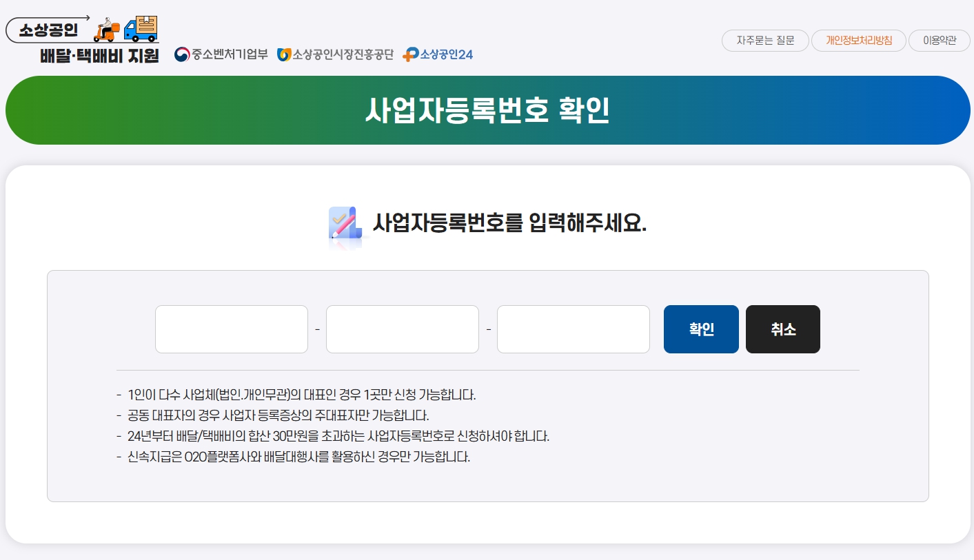Image resolution: width=974 pixels, height=560 pixels.
Task: Open the 소상공인시장진흥공단 logo link
Action: click(x=335, y=54)
